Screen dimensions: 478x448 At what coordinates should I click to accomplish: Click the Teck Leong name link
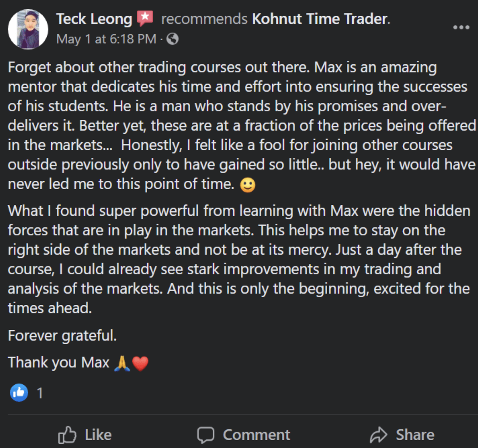click(94, 19)
